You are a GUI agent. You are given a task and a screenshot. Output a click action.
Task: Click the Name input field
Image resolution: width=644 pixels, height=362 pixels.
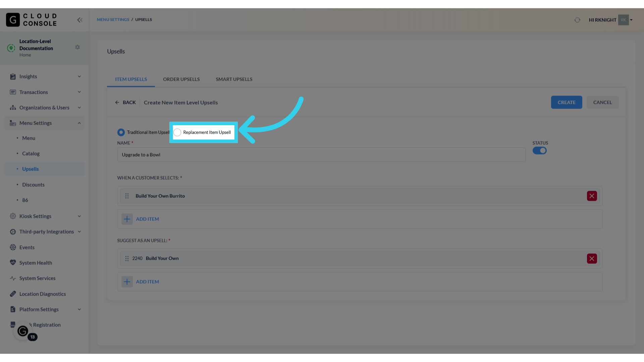(x=321, y=155)
